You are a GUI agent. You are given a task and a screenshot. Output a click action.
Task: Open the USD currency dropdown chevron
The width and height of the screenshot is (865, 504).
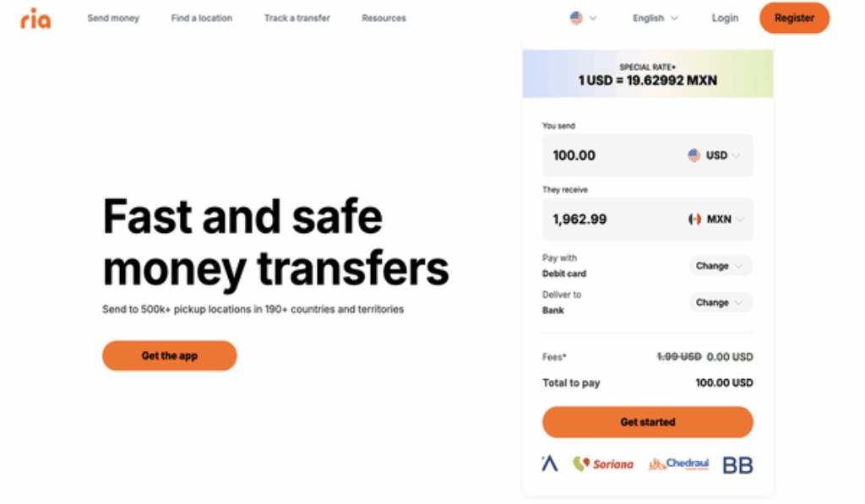pyautogui.click(x=737, y=155)
